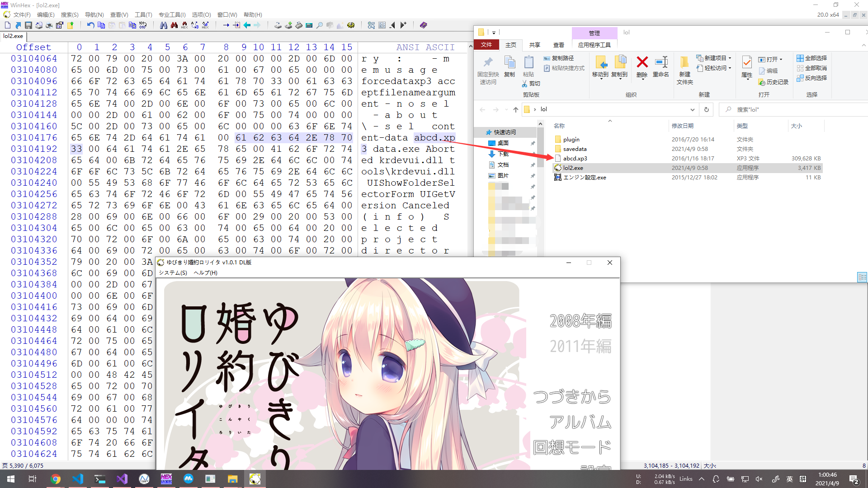
Task: Click つづきから to continue the game
Action: pos(572,397)
